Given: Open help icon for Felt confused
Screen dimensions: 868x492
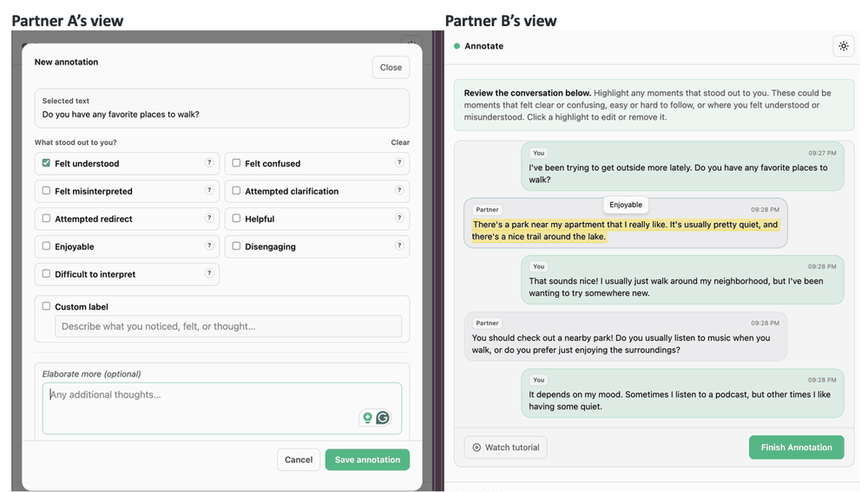Looking at the screenshot, I should pos(399,162).
